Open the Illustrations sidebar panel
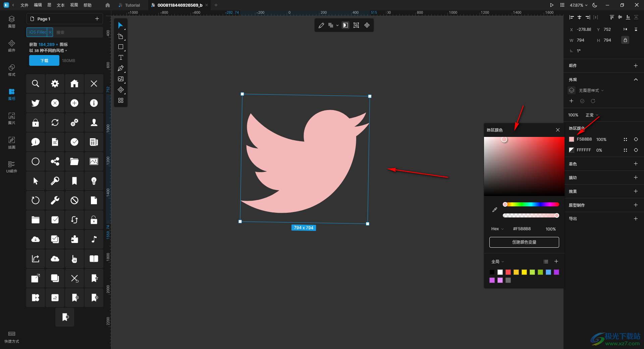Viewport: 644px width, 349px height. (x=12, y=143)
